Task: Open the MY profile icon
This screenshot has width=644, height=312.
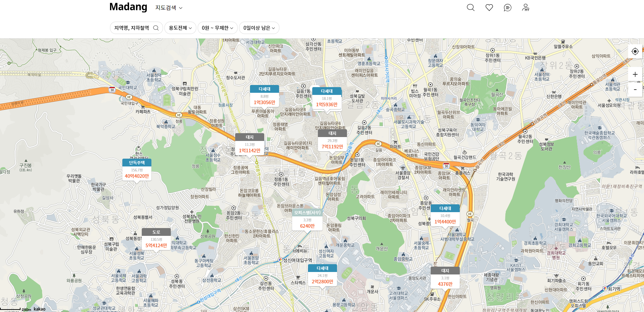Action: [526, 7]
